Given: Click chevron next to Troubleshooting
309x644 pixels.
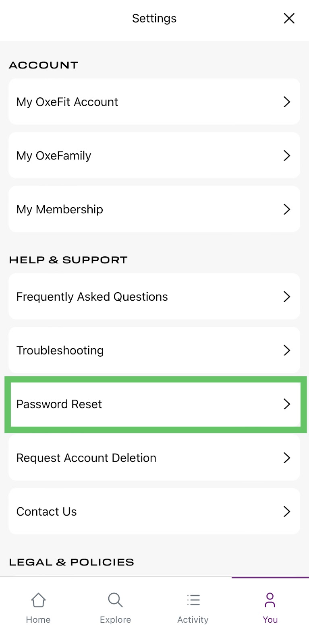Looking at the screenshot, I should [286, 350].
